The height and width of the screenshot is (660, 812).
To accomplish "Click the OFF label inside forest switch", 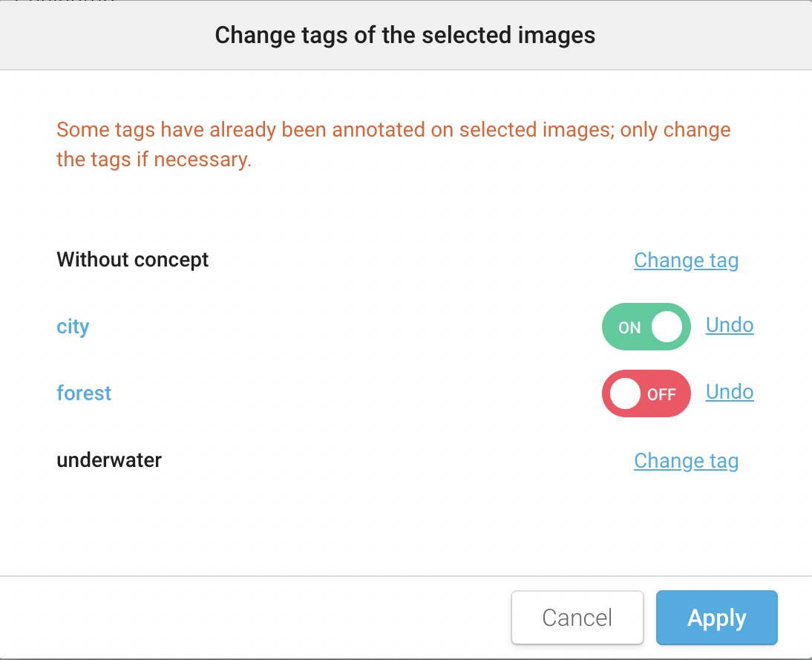I will pos(661,394).
